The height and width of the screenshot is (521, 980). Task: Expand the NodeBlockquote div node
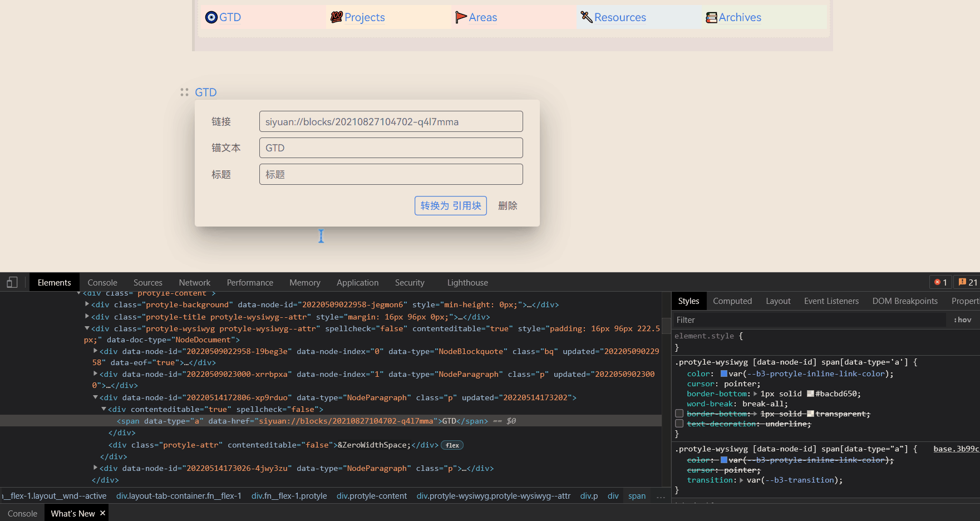pos(95,351)
